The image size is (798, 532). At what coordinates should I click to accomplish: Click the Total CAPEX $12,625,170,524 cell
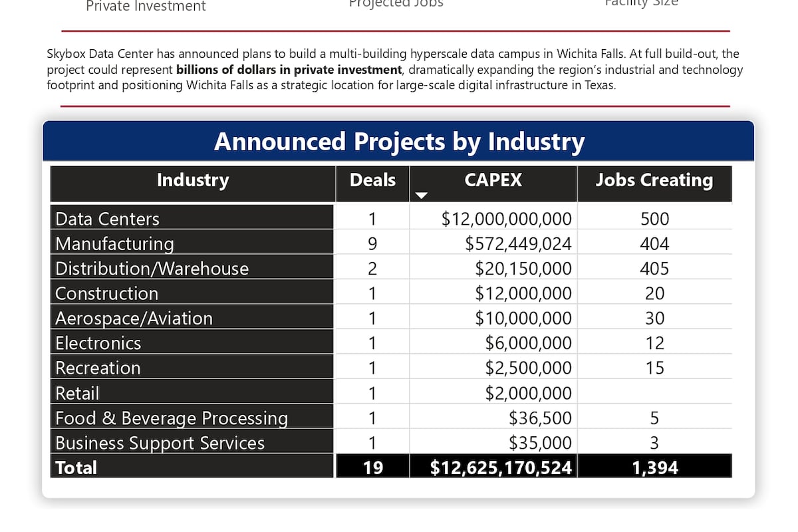(493, 467)
